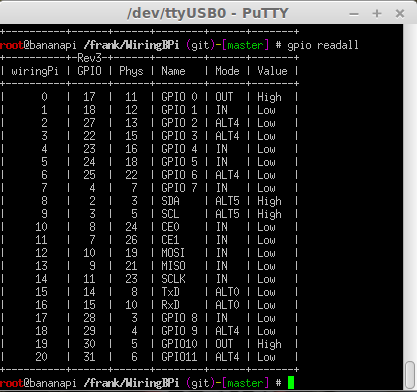Click the 'GPIO11' name cell
This screenshot has width=417, height=392.
(179, 357)
